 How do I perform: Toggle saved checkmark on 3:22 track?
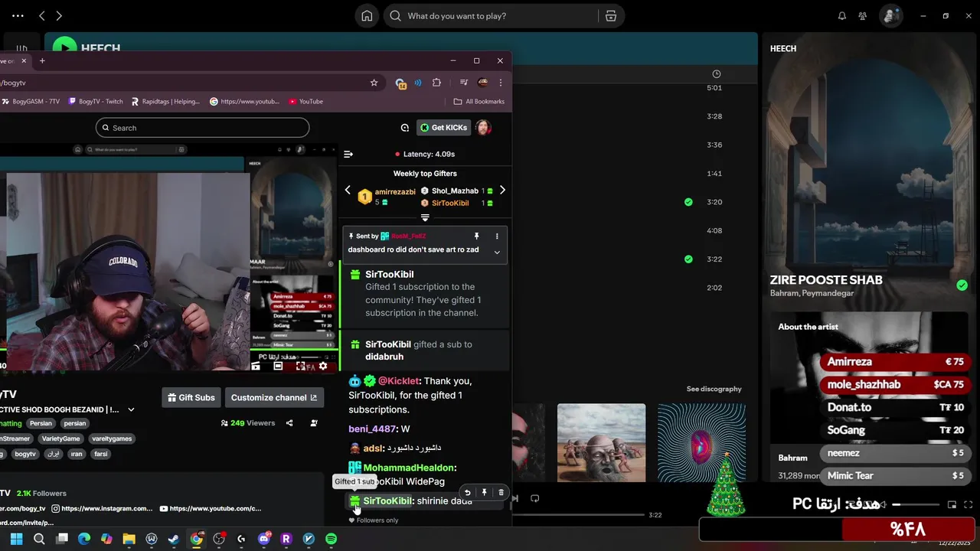(x=688, y=259)
